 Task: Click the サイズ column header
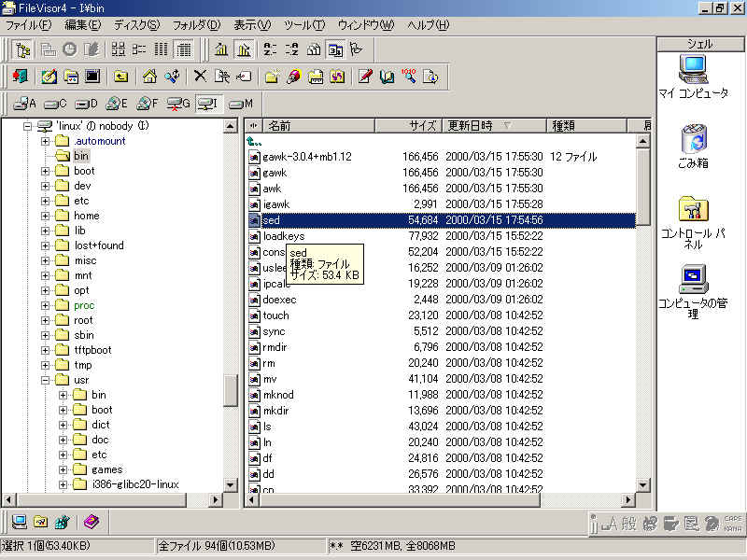pos(409,126)
